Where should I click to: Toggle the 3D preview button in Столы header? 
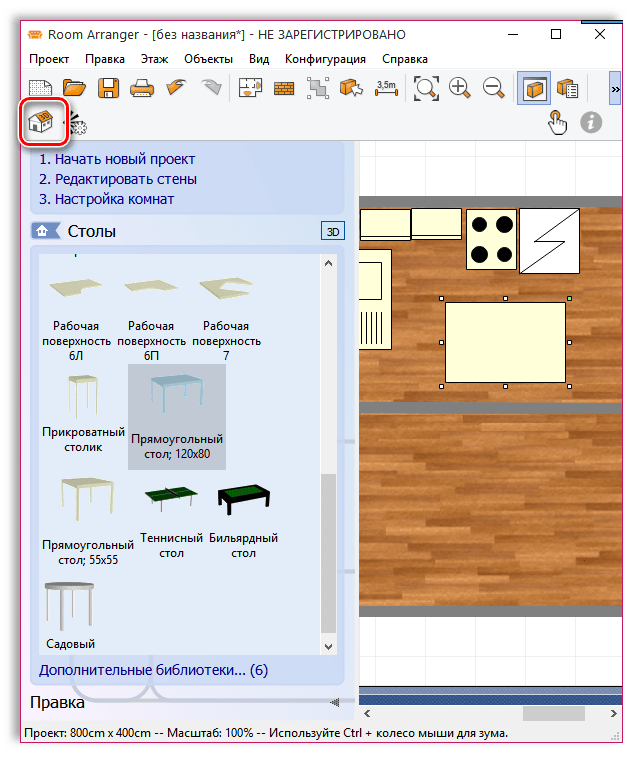[332, 232]
